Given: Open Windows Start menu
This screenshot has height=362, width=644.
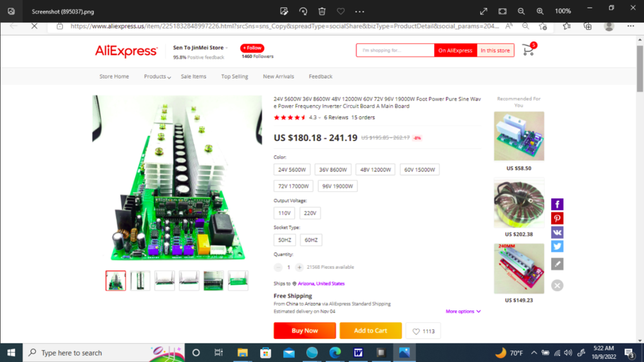Looking at the screenshot, I should [x=11, y=352].
